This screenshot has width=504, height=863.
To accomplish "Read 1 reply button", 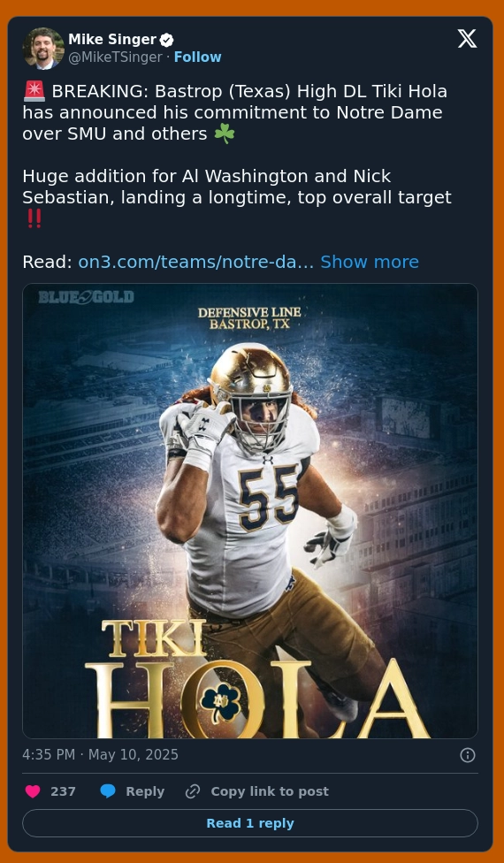I will (x=250, y=823).
